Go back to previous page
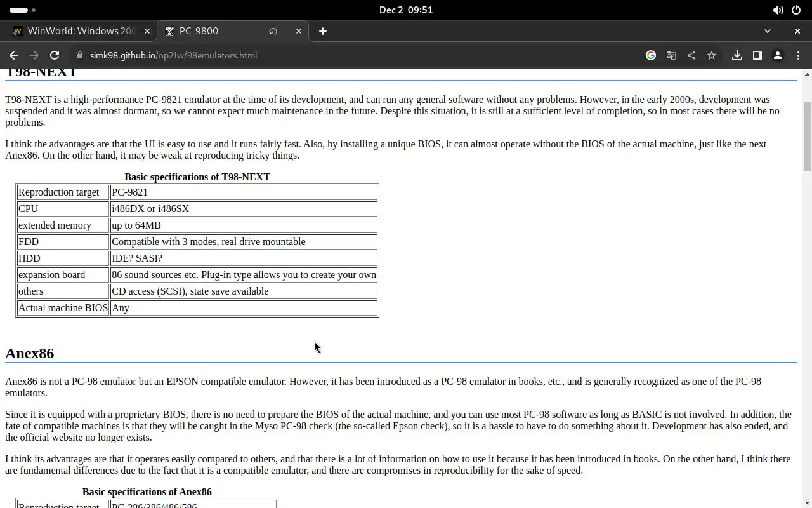Viewport: 812px width, 508px height. click(x=14, y=55)
